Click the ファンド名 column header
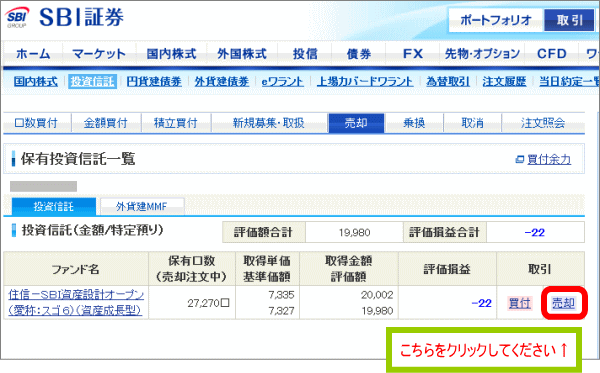The width and height of the screenshot is (600, 373). click(x=75, y=269)
